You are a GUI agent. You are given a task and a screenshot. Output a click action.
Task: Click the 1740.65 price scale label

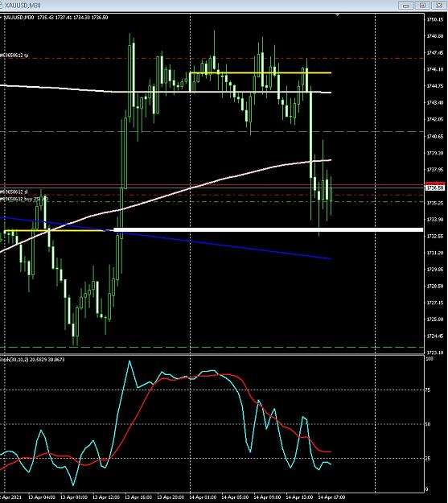coord(435,136)
